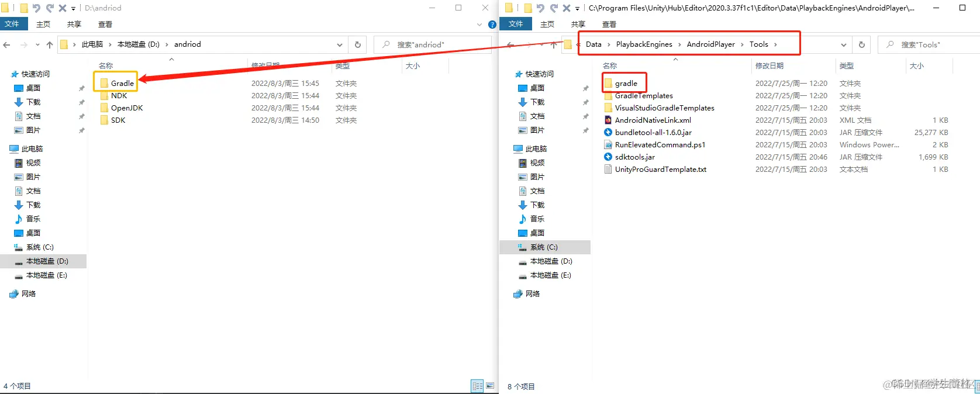Open the VisualStudioGradleTemplates folder

(665, 108)
